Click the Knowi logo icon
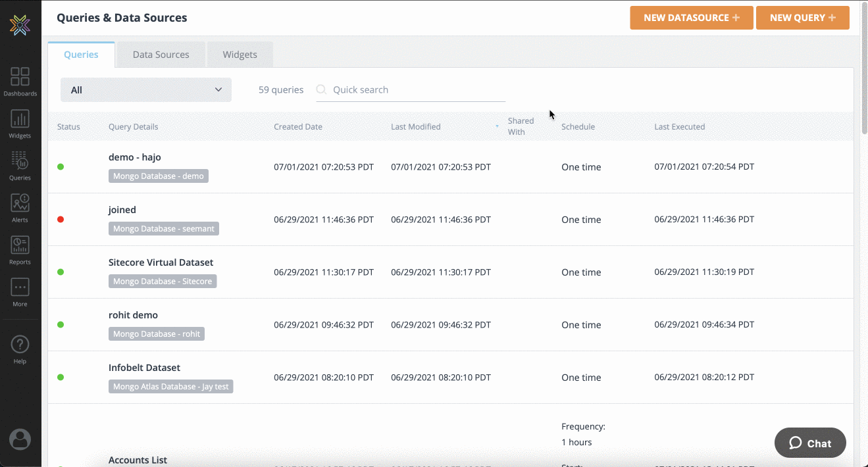 (20, 25)
